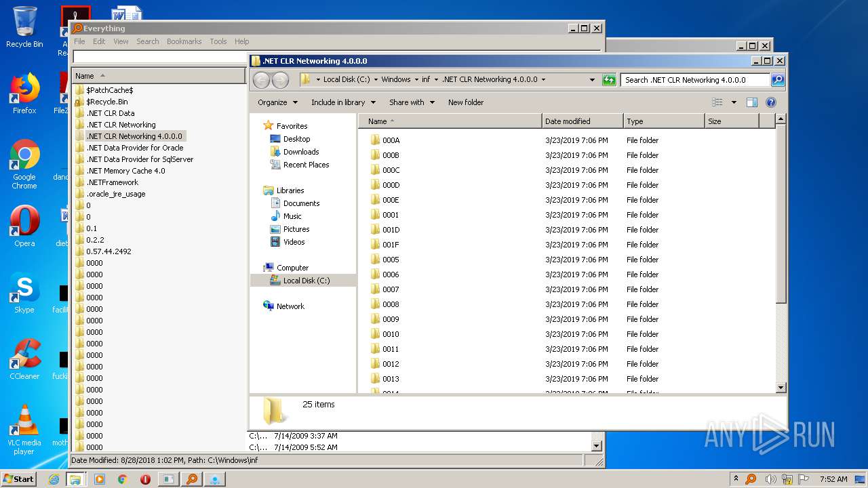868x488 pixels.
Task: Sort by the Date modified column
Action: (583, 121)
